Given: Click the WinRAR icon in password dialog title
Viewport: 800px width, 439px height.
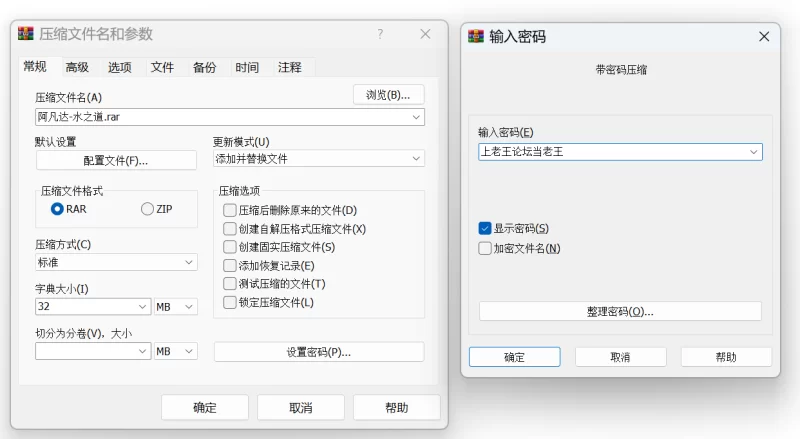Looking at the screenshot, I should pos(476,37).
